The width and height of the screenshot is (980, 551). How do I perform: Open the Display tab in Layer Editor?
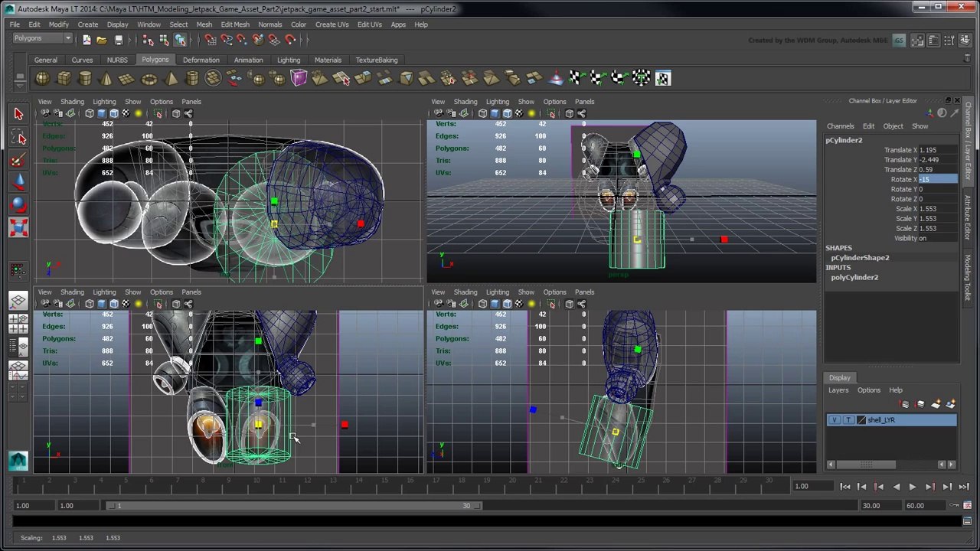[839, 378]
